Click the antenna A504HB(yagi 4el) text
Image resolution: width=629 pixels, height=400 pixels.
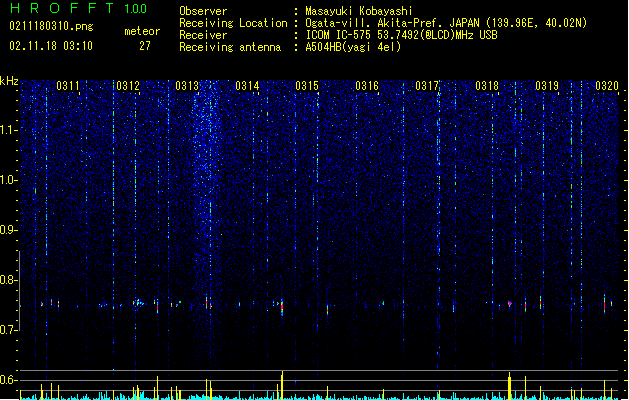(x=353, y=47)
